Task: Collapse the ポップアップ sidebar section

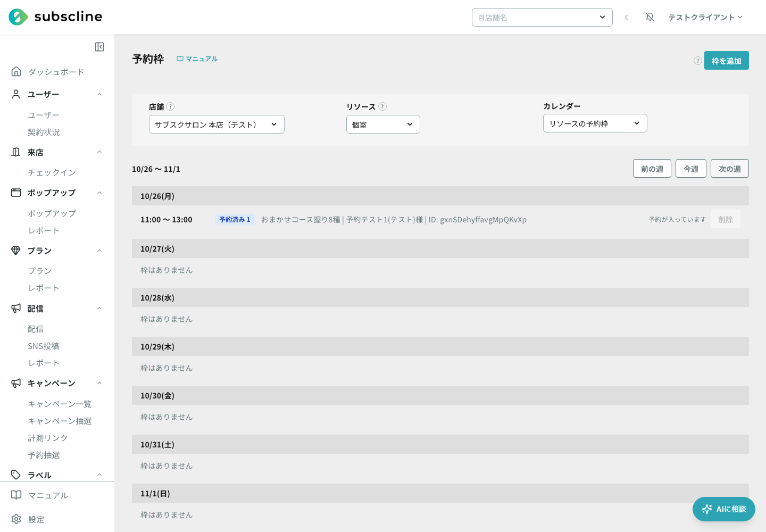Action: coord(99,193)
